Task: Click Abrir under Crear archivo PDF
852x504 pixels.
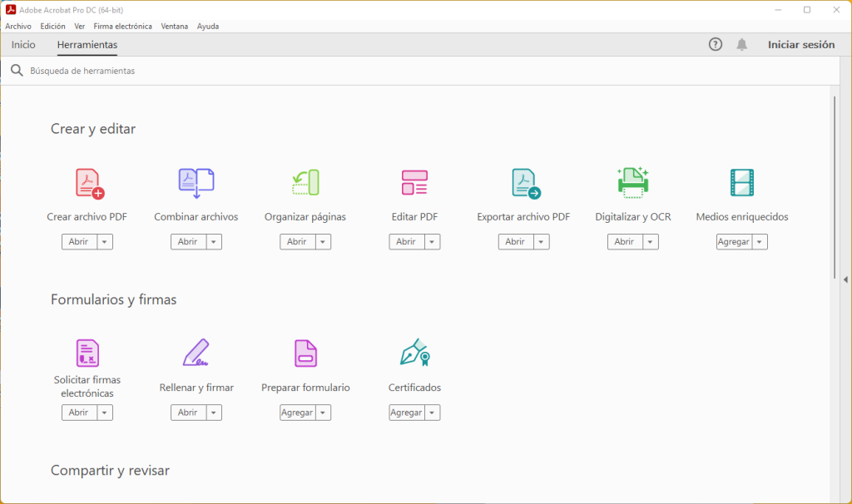Action: [79, 242]
